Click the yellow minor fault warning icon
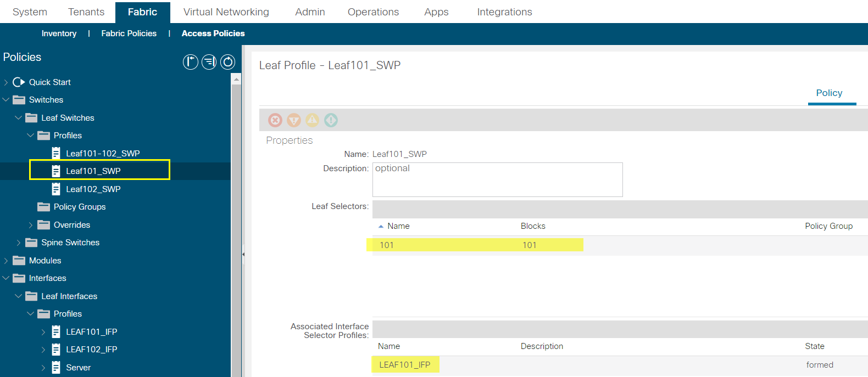 coord(312,120)
